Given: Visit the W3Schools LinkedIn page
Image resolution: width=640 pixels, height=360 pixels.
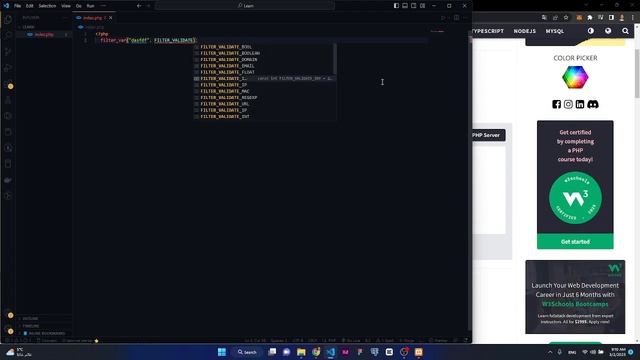Looking at the screenshot, I should 580,104.
